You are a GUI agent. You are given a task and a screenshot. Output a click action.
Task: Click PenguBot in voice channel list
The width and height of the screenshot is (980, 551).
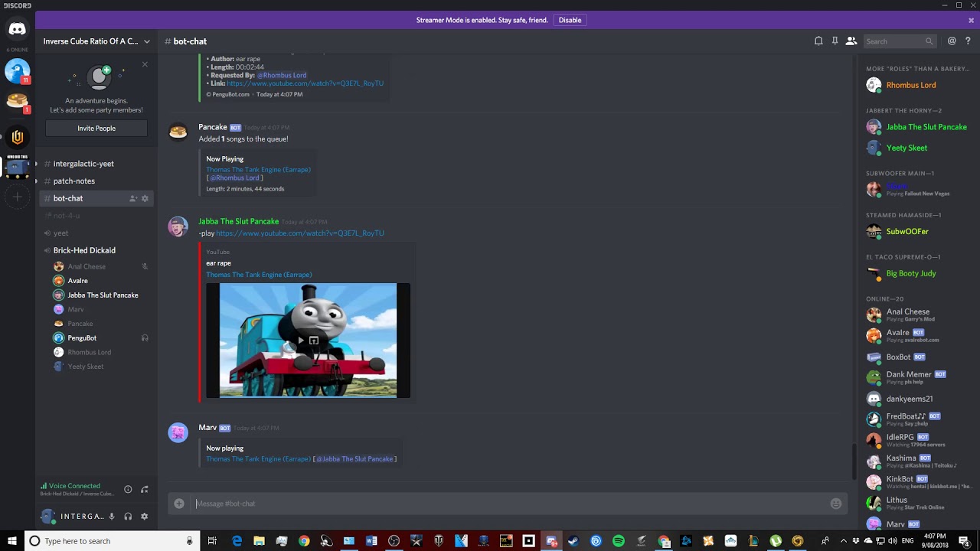point(82,338)
